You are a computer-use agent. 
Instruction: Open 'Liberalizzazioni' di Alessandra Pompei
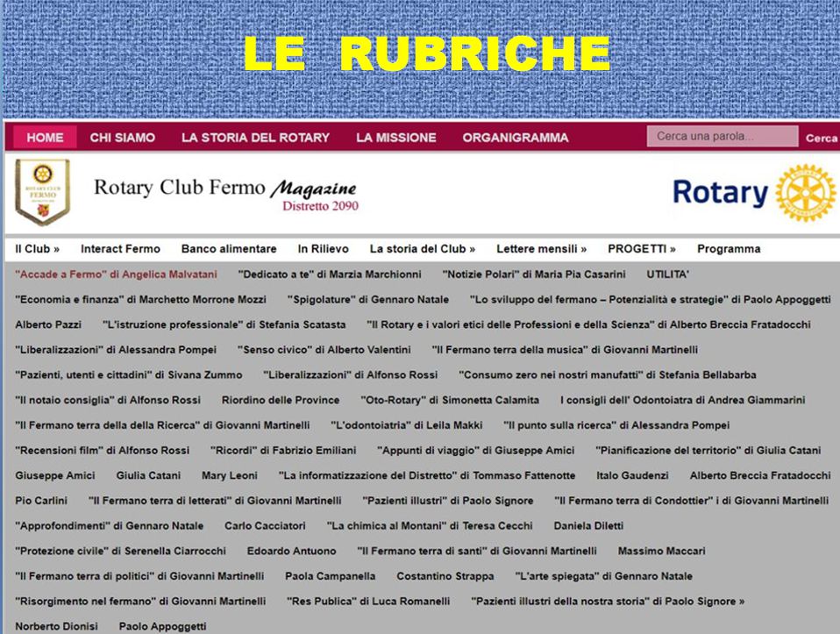(116, 350)
